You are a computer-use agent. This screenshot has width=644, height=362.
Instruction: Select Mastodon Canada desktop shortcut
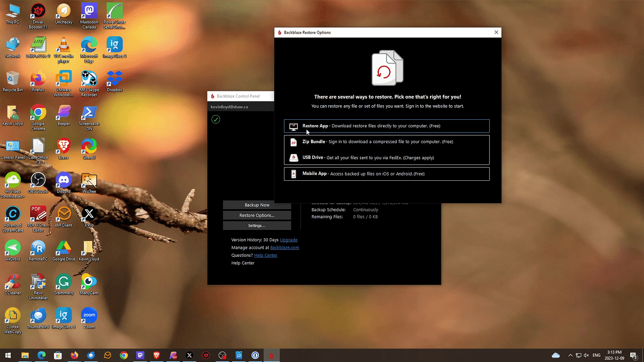pyautogui.click(x=89, y=16)
